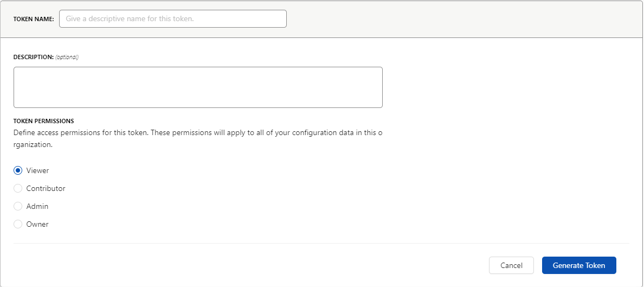Click the italic "(optional)" text
The width and height of the screenshot is (644, 287).
pos(67,57)
